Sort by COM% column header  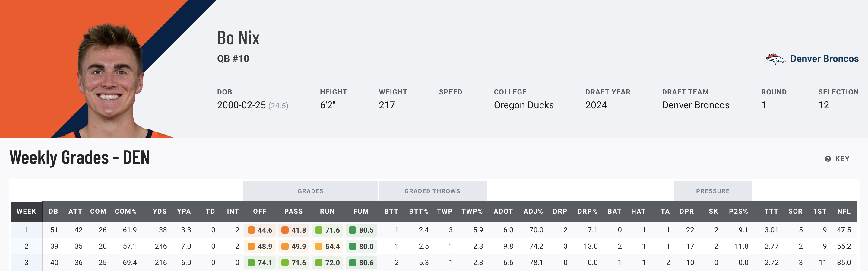(x=125, y=211)
